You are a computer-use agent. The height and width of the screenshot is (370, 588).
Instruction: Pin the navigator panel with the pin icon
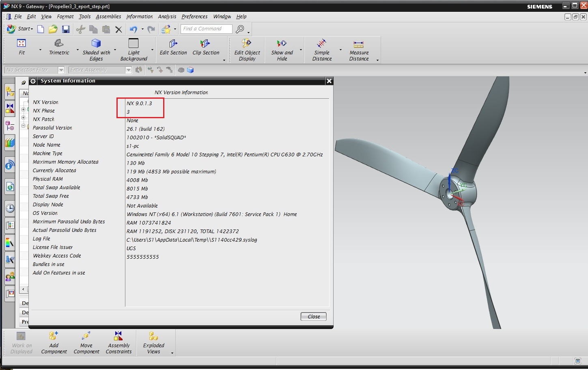24,82
